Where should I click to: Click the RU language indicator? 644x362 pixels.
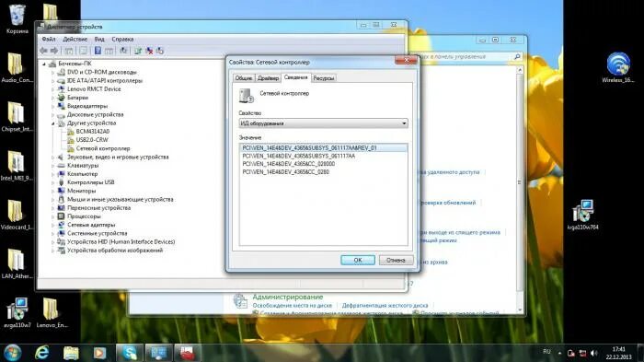click(x=546, y=351)
